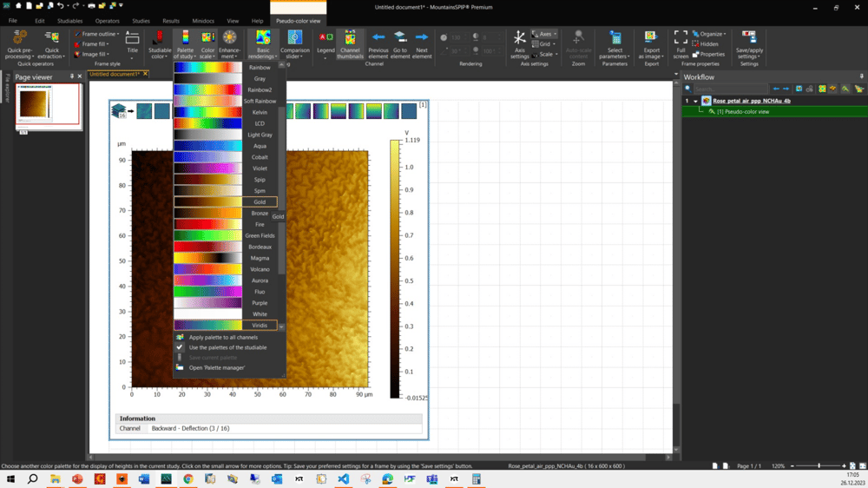The width and height of the screenshot is (868, 488).
Task: Pin the Workflow panel
Action: [x=861, y=76]
